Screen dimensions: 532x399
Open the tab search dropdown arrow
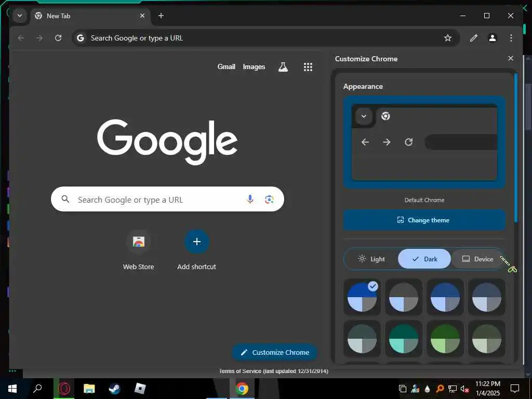(20, 16)
